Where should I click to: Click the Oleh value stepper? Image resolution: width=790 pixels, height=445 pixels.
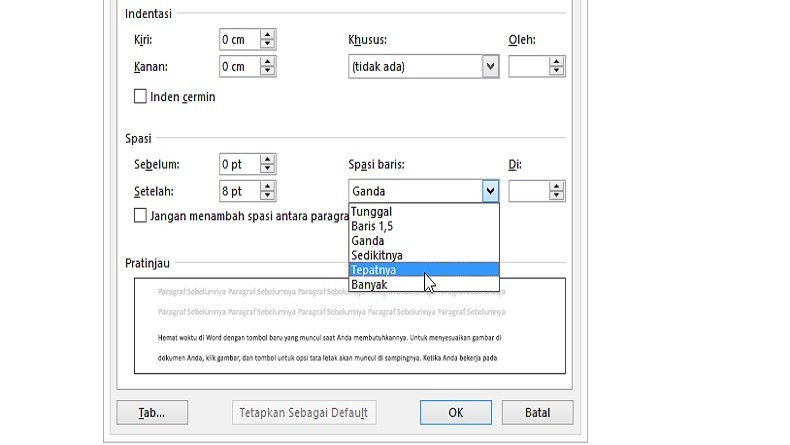557,67
